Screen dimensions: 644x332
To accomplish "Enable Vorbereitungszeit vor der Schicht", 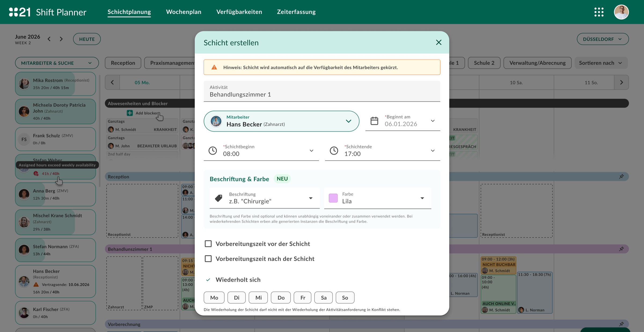I will pos(208,244).
